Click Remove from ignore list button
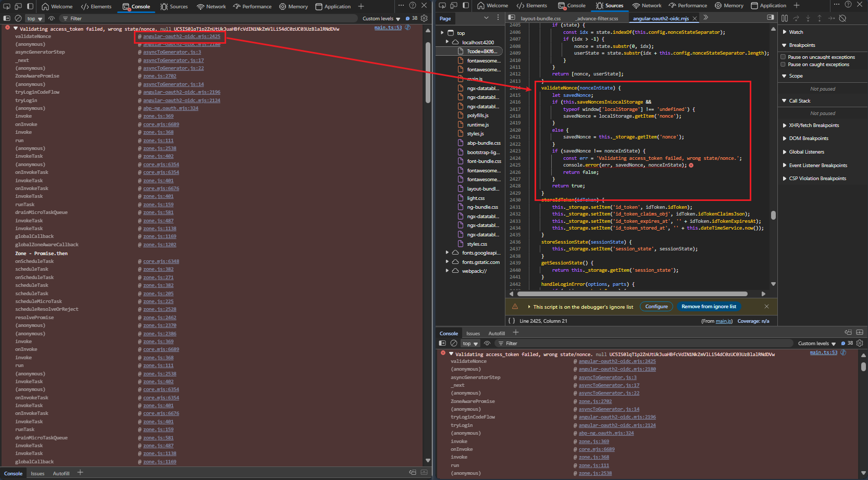868x480 pixels. click(709, 307)
